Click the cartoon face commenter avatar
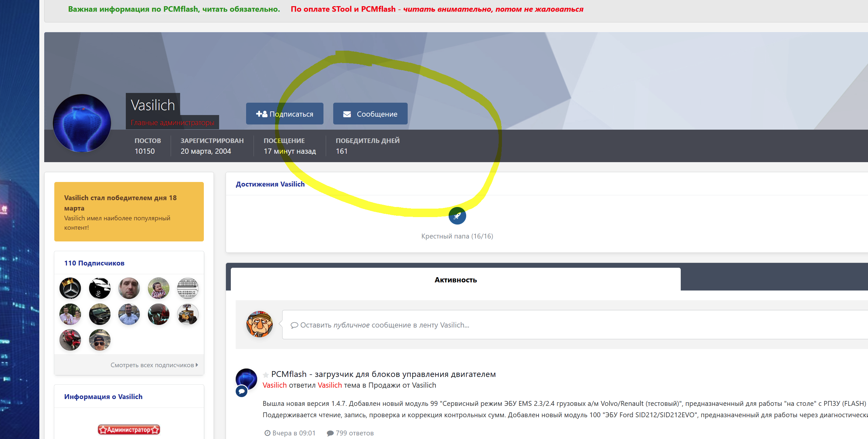This screenshot has width=868, height=439. click(x=259, y=324)
